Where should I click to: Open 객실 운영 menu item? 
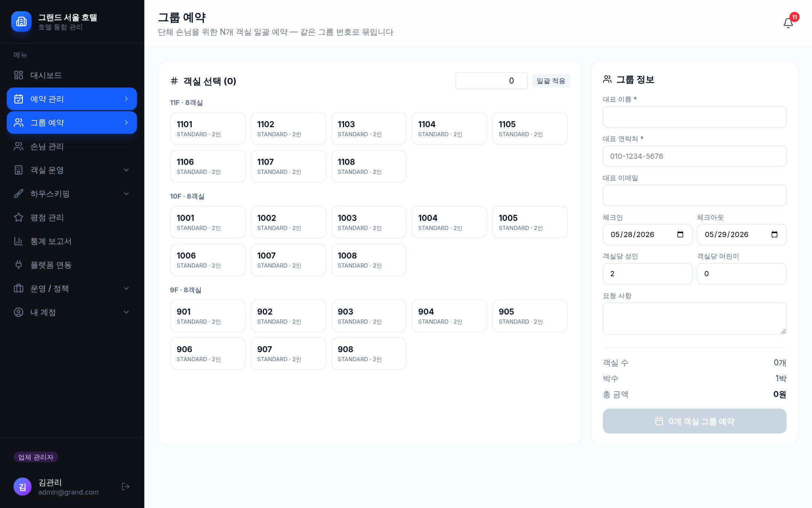click(x=72, y=170)
